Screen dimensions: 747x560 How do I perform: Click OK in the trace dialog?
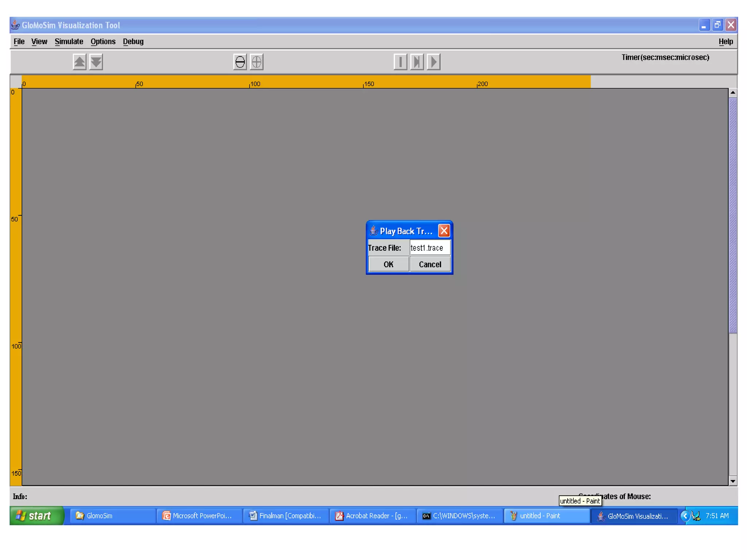click(x=388, y=264)
